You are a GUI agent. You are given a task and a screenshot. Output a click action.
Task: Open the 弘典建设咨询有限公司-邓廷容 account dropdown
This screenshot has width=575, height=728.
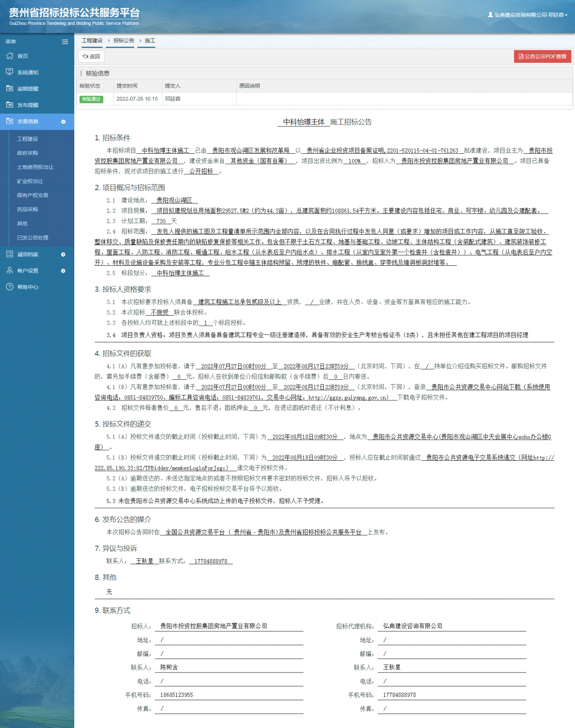tap(529, 15)
